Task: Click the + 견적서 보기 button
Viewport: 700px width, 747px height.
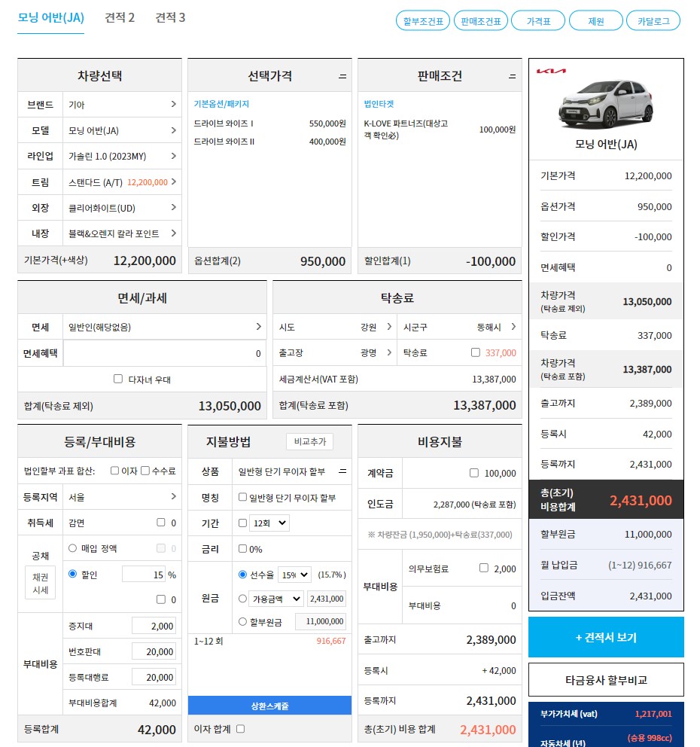Action: pos(606,637)
